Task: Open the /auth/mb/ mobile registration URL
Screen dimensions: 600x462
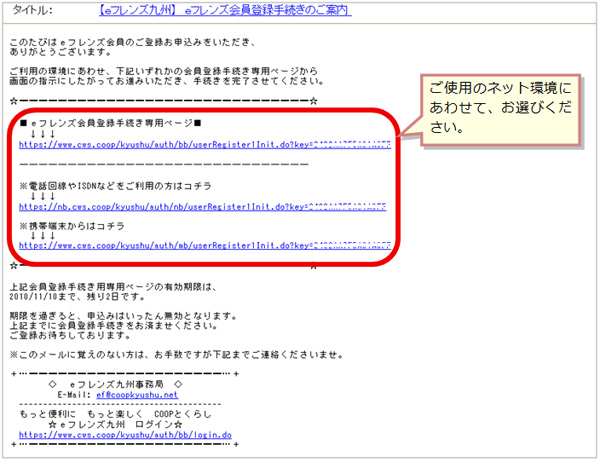Action: pyautogui.click(x=205, y=246)
